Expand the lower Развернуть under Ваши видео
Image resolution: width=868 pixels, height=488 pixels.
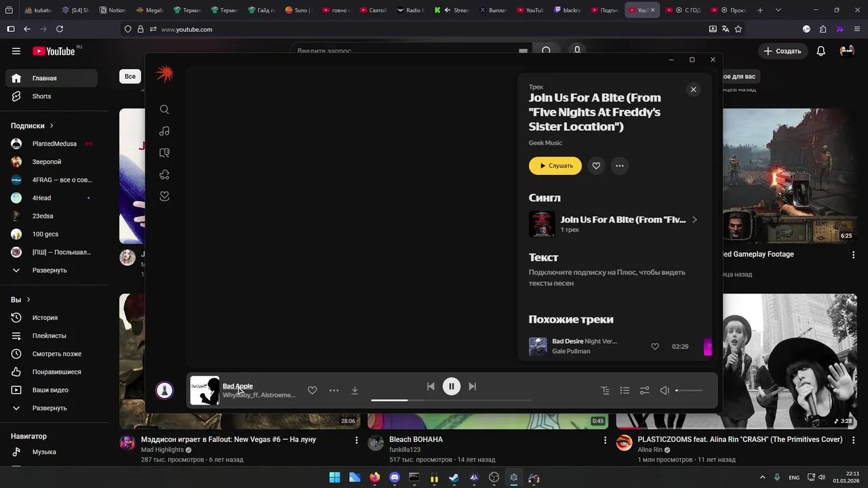52,408
